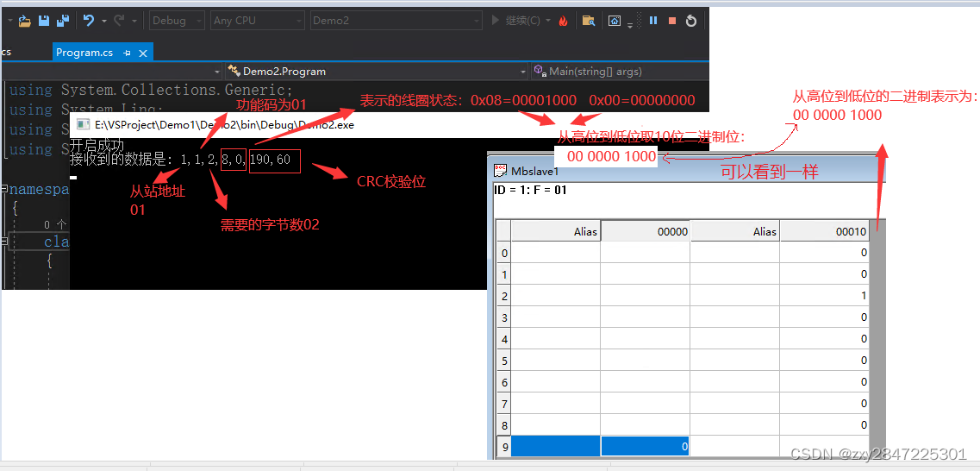The width and height of the screenshot is (980, 471).
Task: Click the first Alias column header
Action: (556, 231)
